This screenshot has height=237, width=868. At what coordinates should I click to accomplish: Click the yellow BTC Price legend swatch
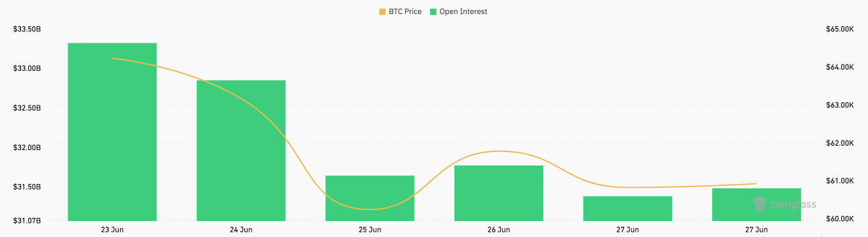pyautogui.click(x=382, y=11)
